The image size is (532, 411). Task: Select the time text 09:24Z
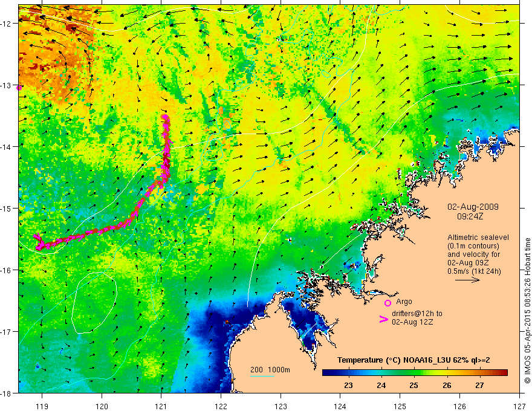(470, 216)
